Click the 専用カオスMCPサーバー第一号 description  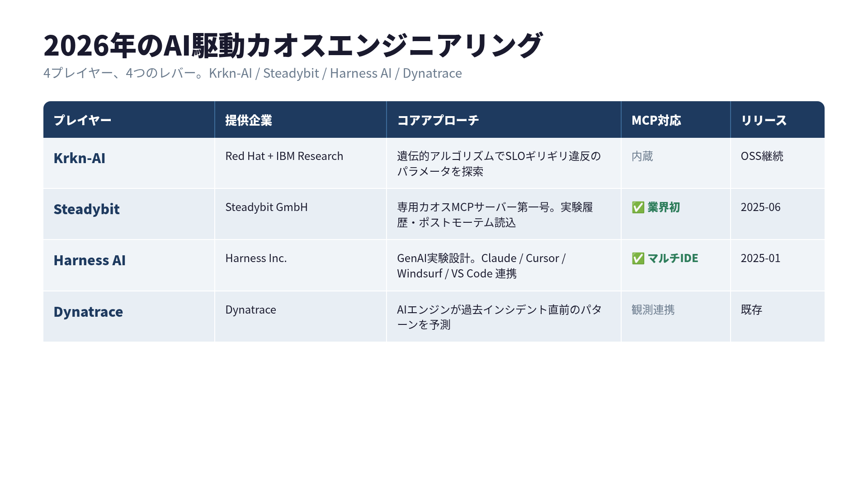point(495,215)
